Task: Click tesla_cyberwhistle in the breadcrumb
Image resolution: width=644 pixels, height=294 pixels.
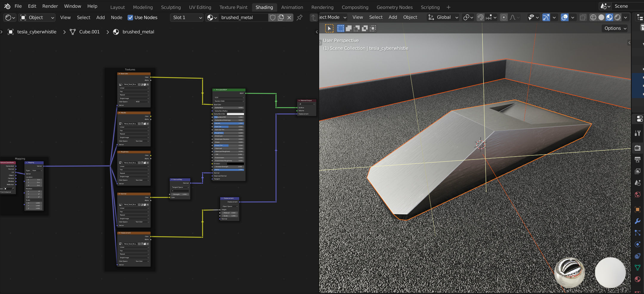Action: [37, 32]
